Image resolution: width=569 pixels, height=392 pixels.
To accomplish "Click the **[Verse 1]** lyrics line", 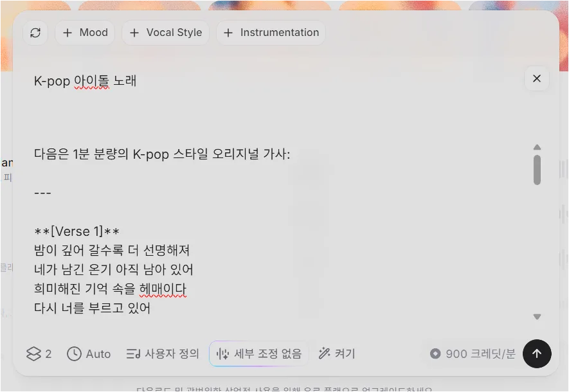I will point(77,231).
